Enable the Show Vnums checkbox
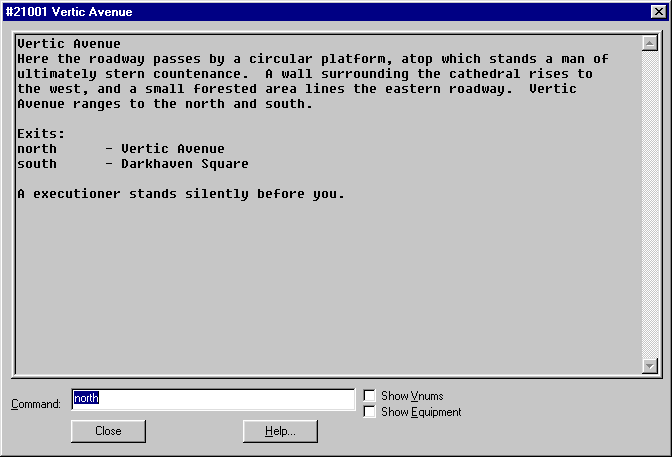Image resolution: width=672 pixels, height=457 pixels. click(x=370, y=396)
